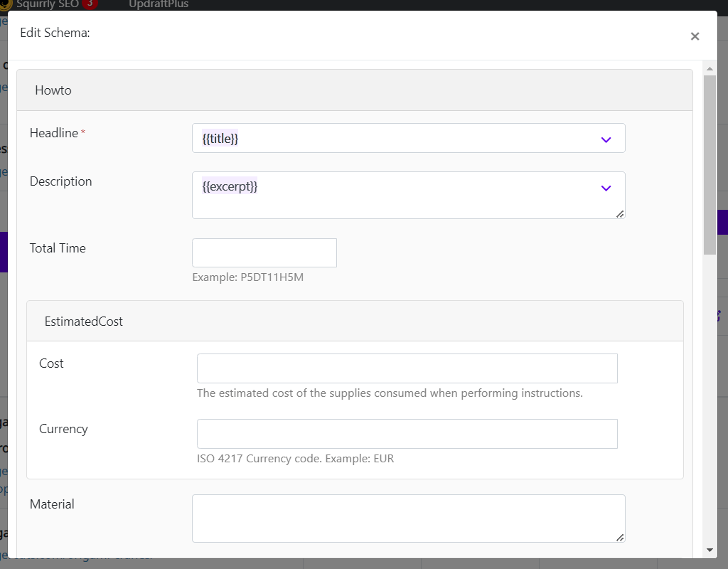Open the UpdraftPlus admin bar menu
The height and width of the screenshot is (569, 728).
click(x=159, y=5)
